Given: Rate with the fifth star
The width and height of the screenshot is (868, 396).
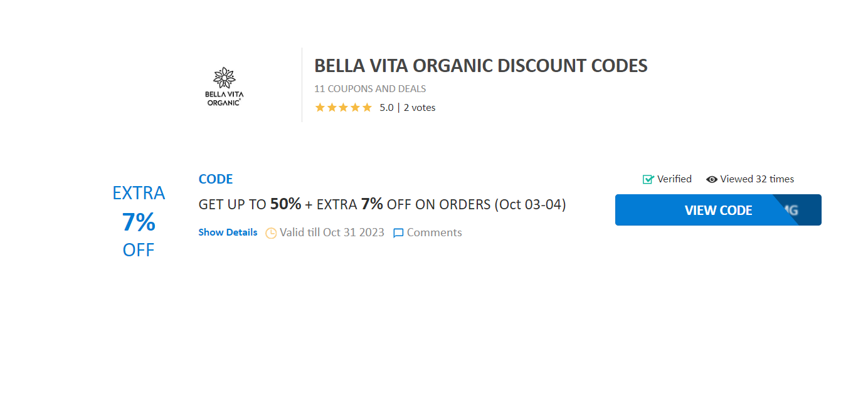Looking at the screenshot, I should click(x=367, y=107).
